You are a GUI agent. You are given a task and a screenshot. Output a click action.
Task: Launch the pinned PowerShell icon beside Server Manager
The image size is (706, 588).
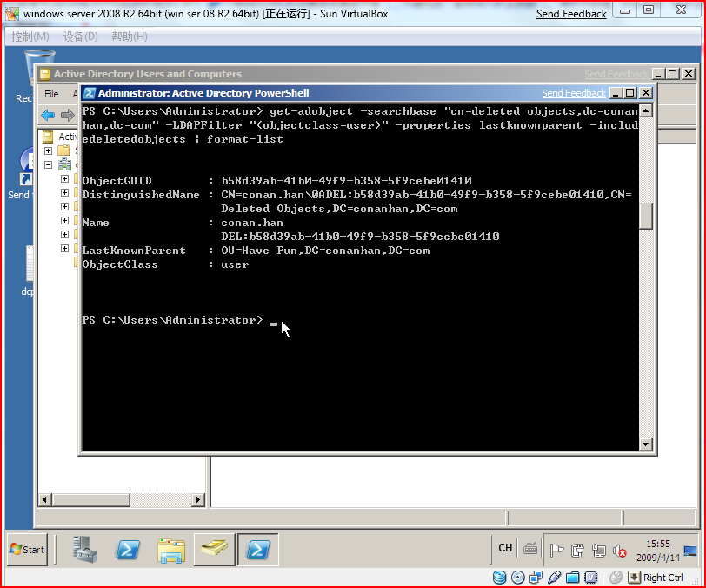pos(128,550)
